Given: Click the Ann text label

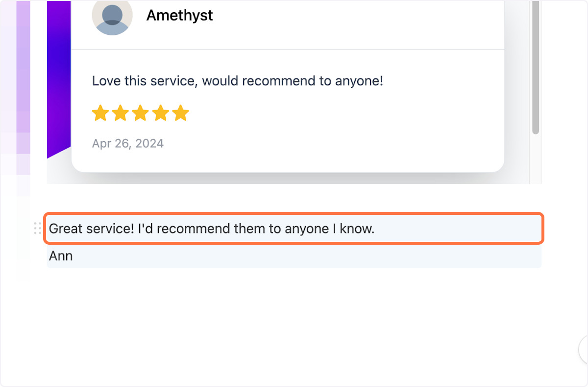Looking at the screenshot, I should click(x=60, y=256).
